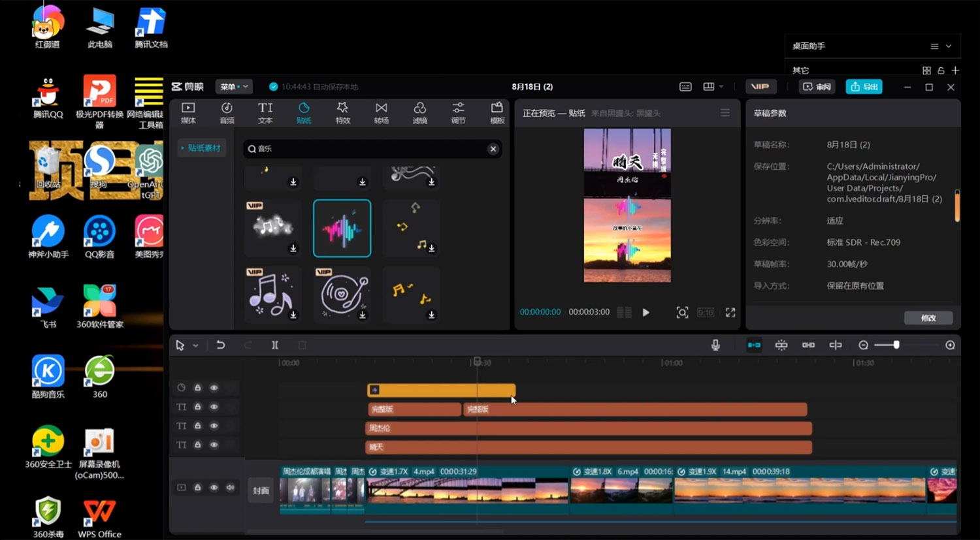Open the 特效 (Effects) panel
Viewport: 980px width, 540px height.
point(342,112)
